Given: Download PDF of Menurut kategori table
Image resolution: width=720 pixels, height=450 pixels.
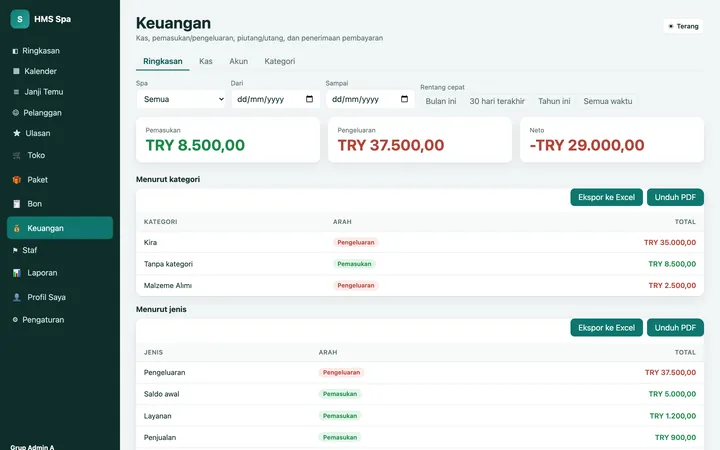Looking at the screenshot, I should (x=675, y=197).
